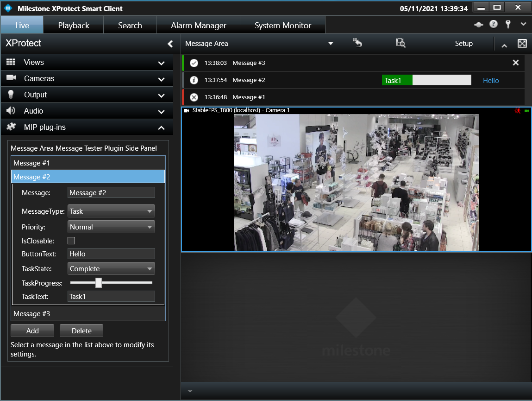Hide the view toolbar with up chevron
This screenshot has width=532, height=401.
504,45
